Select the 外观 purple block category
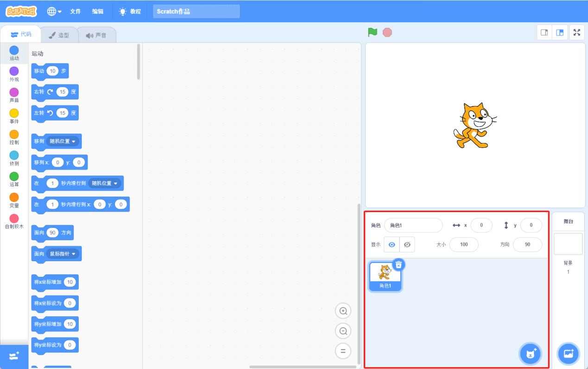This screenshot has width=588, height=369. click(14, 73)
